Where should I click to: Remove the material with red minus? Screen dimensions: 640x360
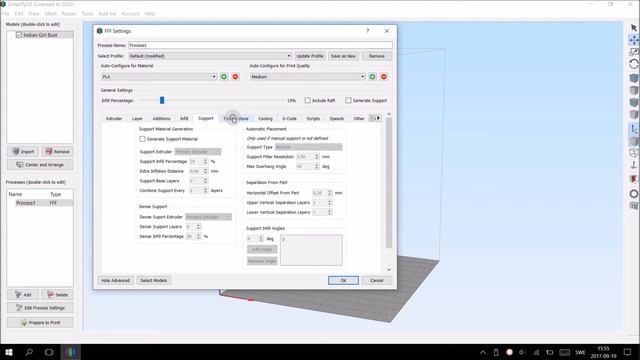point(235,77)
